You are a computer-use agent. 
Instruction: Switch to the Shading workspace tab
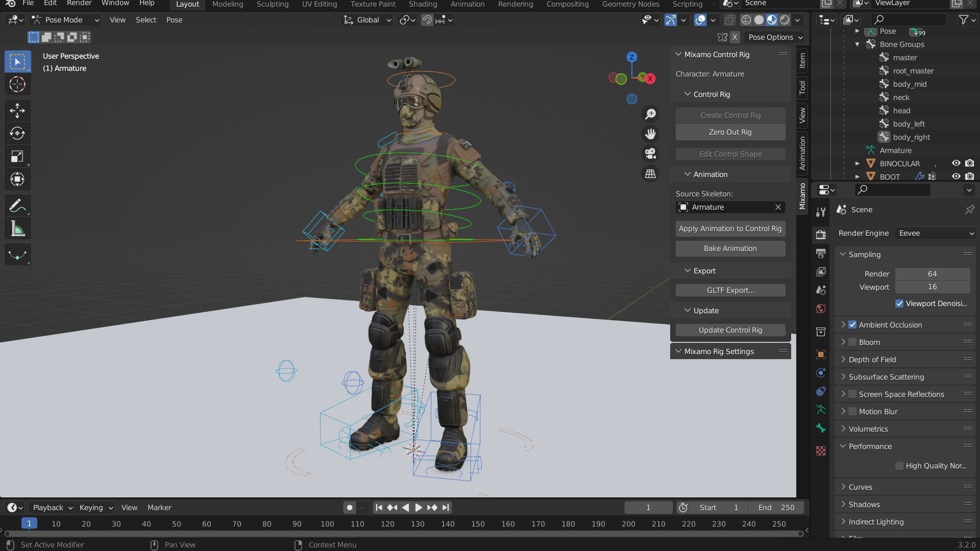coord(423,4)
